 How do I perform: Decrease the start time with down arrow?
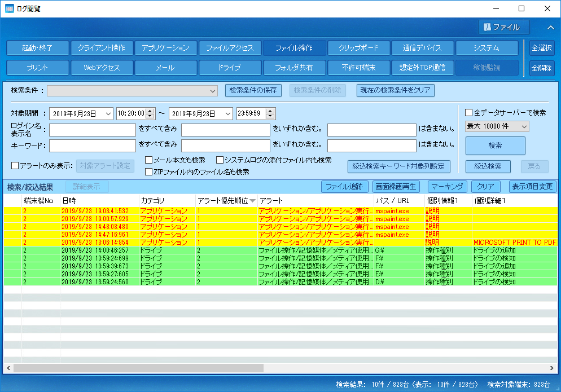(x=151, y=117)
